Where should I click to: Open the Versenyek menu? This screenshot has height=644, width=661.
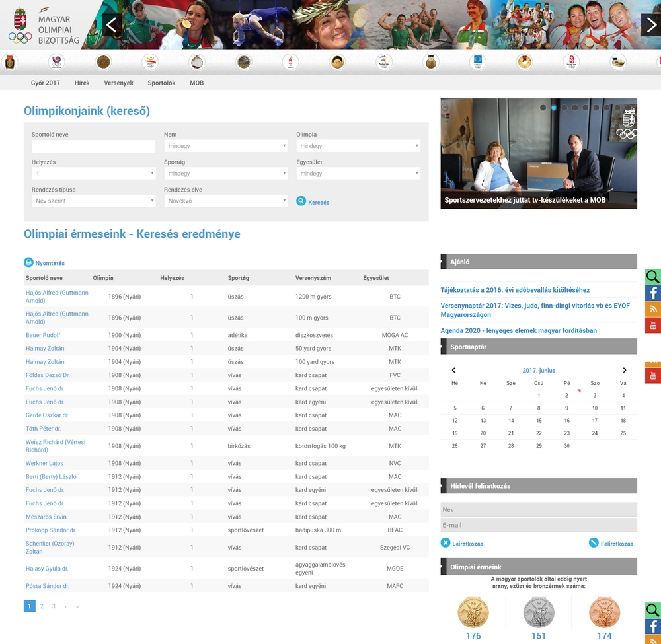(118, 83)
